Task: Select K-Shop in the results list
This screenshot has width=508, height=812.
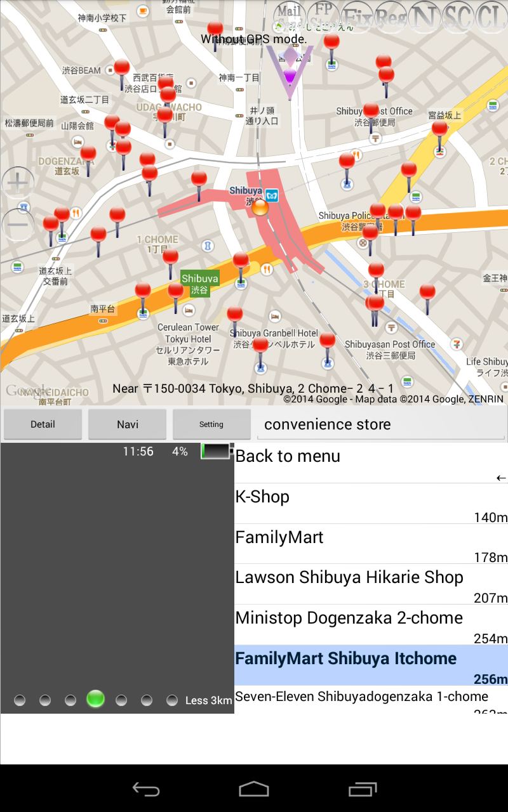Action: pyautogui.click(x=371, y=504)
